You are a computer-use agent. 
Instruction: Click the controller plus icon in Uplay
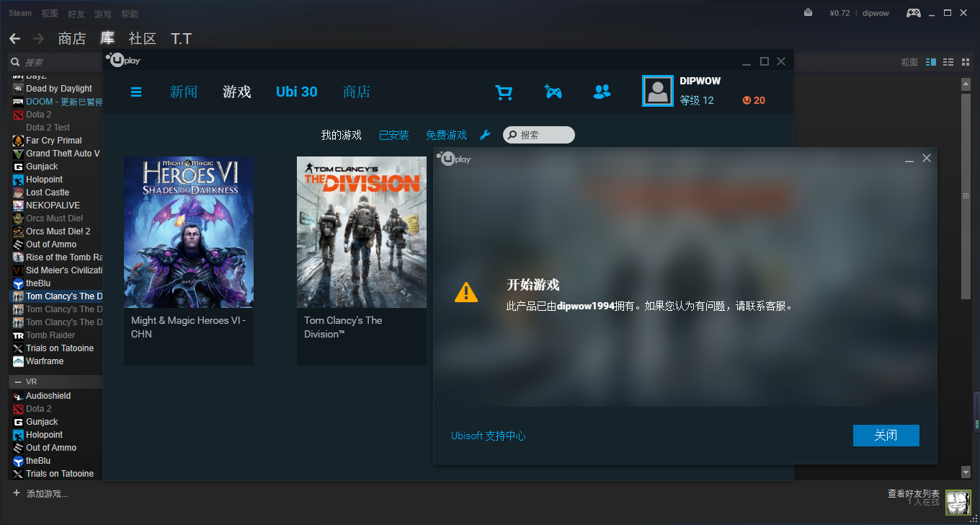[553, 92]
